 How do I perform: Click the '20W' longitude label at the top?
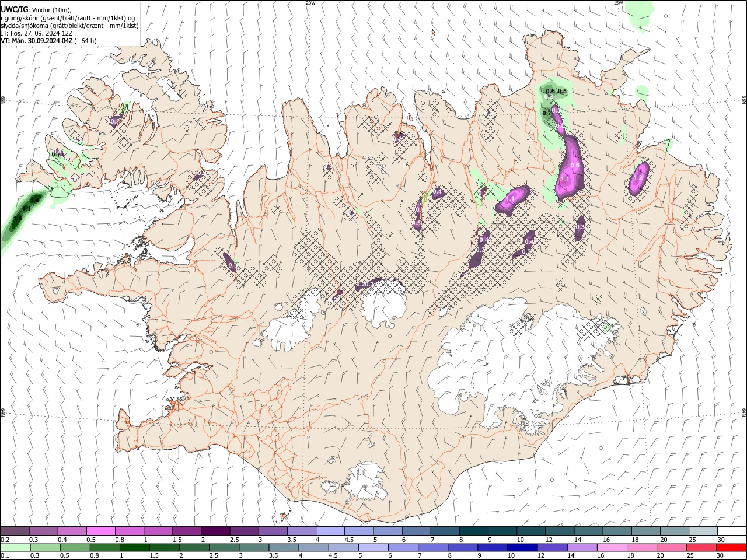point(310,3)
